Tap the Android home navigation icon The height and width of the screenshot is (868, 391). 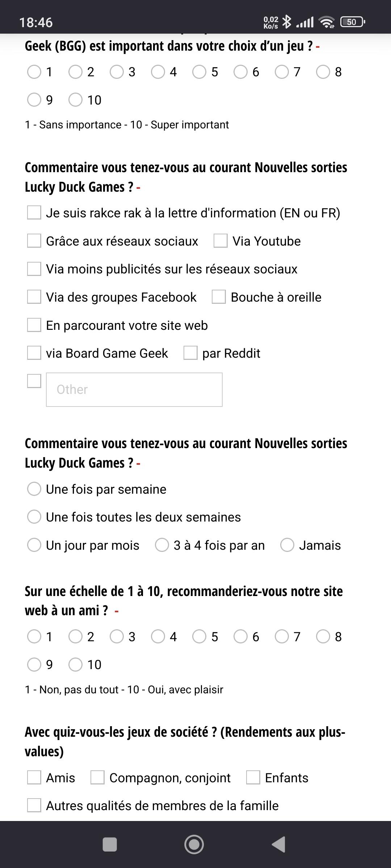[x=194, y=844]
